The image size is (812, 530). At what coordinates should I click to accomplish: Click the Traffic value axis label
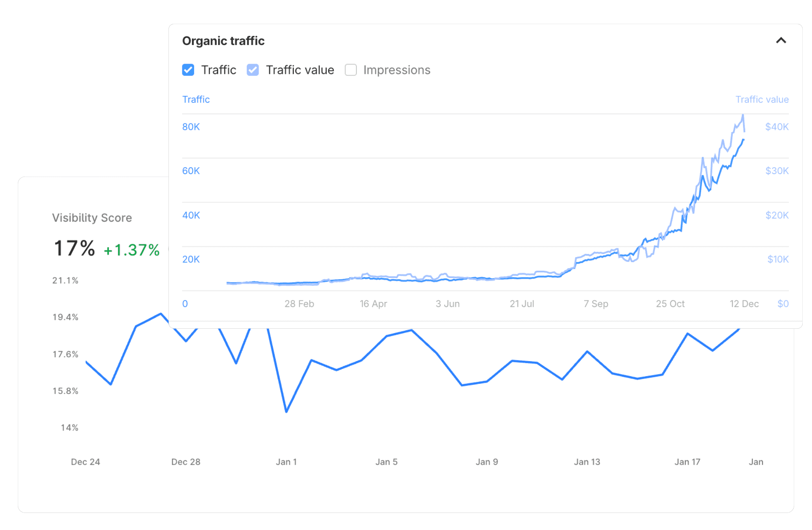[x=762, y=99]
